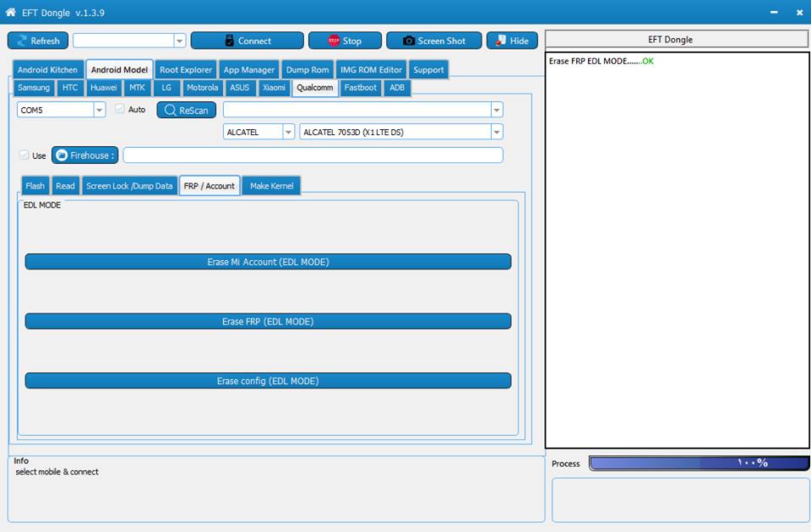Click the Screen Shot button label
Image resolution: width=811 pixels, height=532 pixels.
tap(441, 41)
